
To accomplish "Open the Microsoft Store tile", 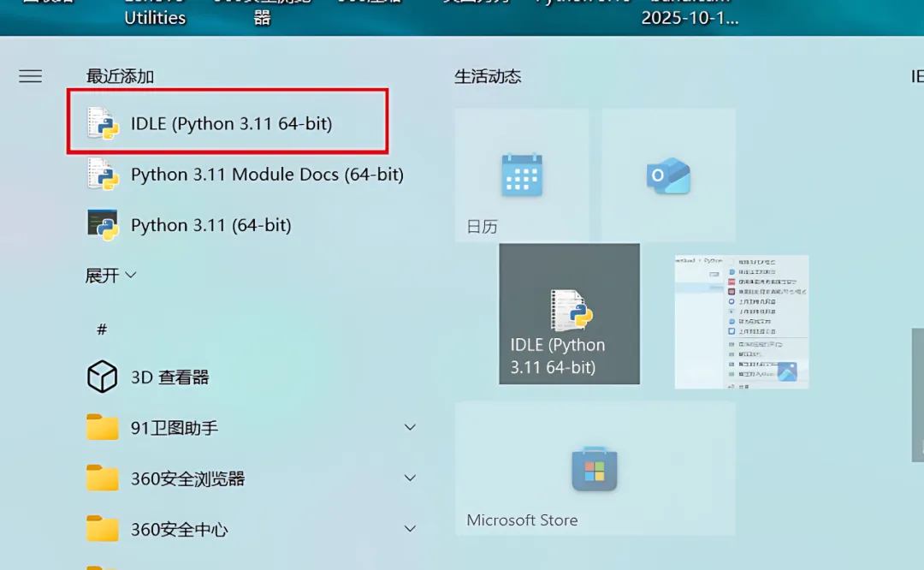I will pos(595,469).
